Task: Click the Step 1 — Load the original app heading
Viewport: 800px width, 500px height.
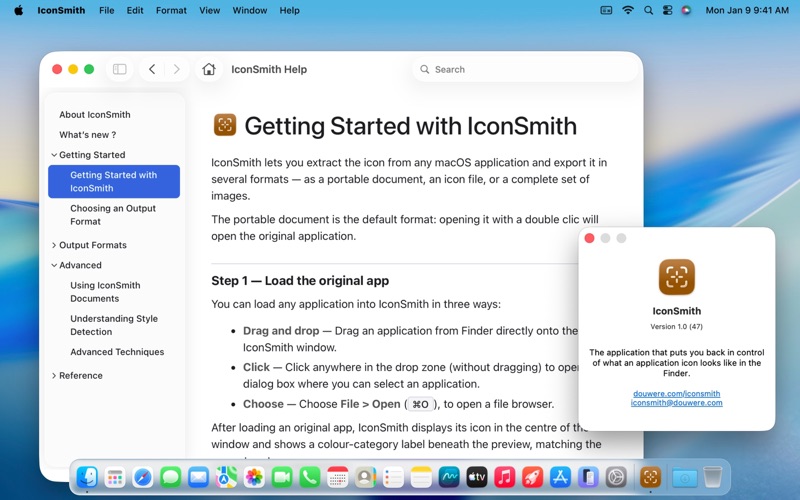Action: tap(300, 281)
